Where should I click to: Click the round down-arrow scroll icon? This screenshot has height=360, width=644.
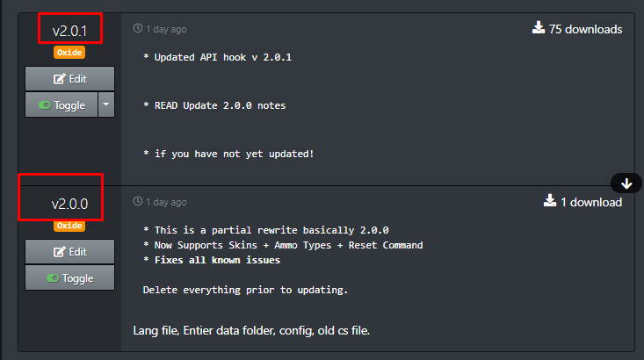626,184
